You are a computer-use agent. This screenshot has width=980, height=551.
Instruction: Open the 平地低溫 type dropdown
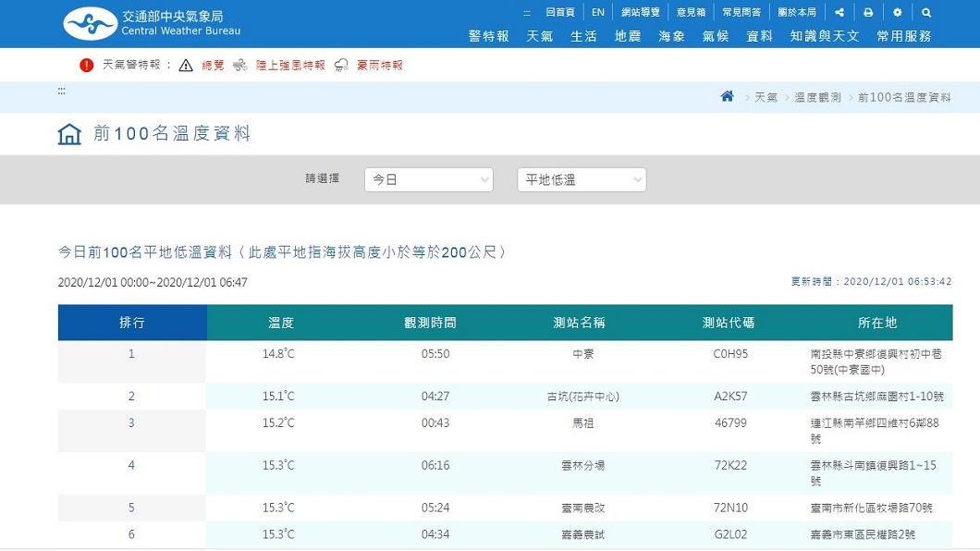pos(582,180)
